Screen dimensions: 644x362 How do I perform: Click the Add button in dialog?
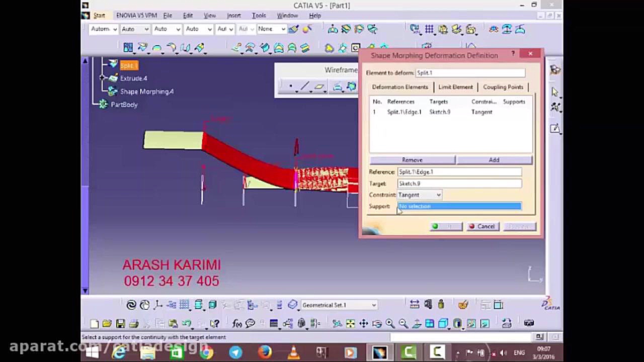(494, 160)
